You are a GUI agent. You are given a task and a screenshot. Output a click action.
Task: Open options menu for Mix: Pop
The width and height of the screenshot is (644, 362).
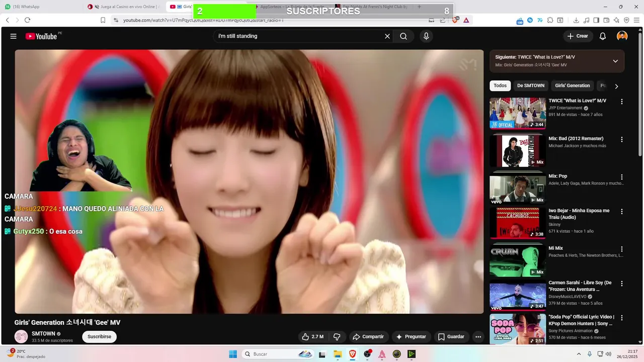tap(622, 177)
